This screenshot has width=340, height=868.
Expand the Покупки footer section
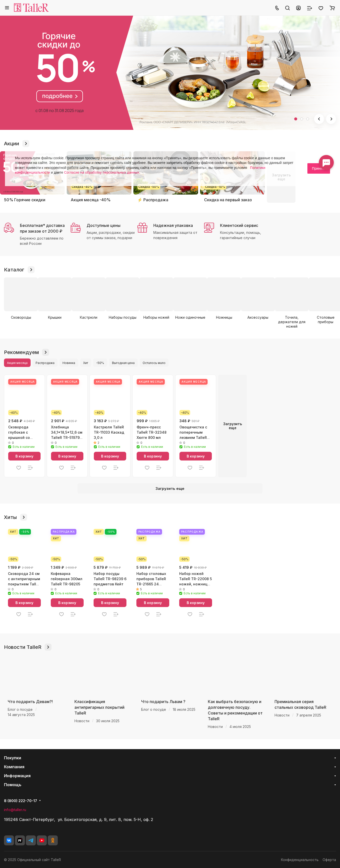pos(170,758)
